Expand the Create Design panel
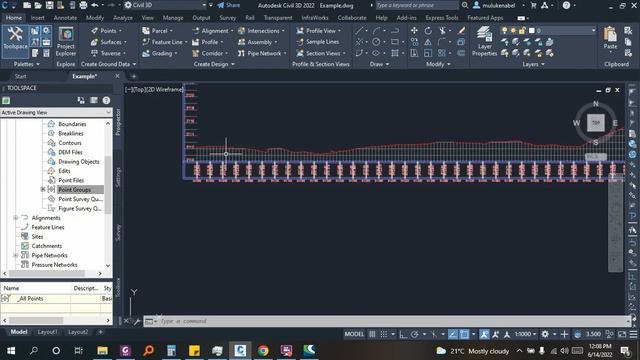 (214, 64)
